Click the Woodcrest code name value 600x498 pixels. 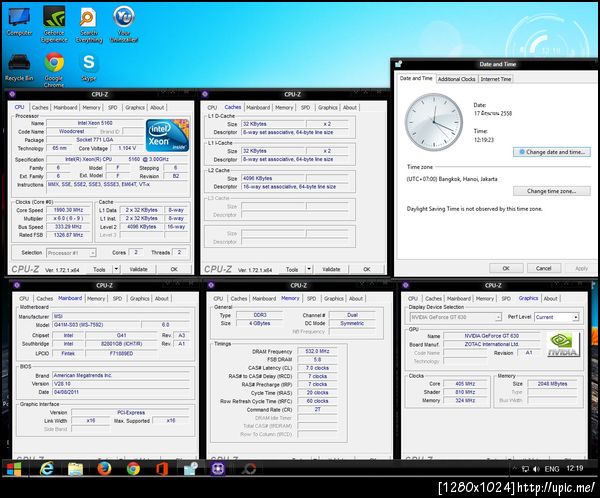[x=72, y=131]
